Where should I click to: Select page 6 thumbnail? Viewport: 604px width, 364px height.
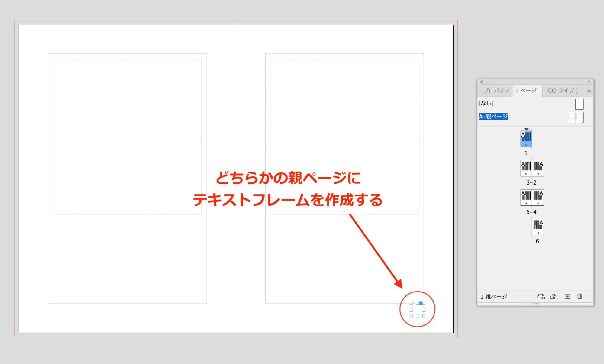538,227
